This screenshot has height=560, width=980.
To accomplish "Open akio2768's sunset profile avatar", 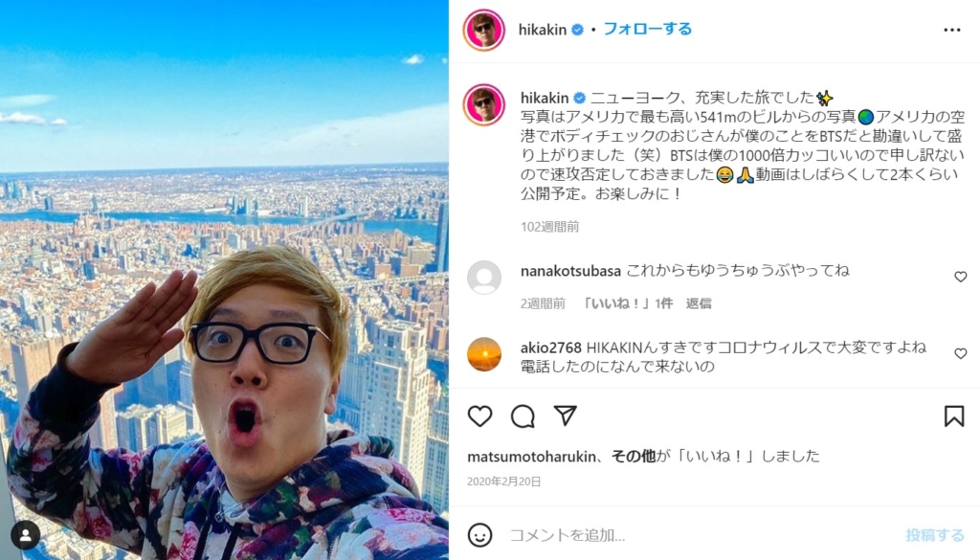I will [x=484, y=354].
